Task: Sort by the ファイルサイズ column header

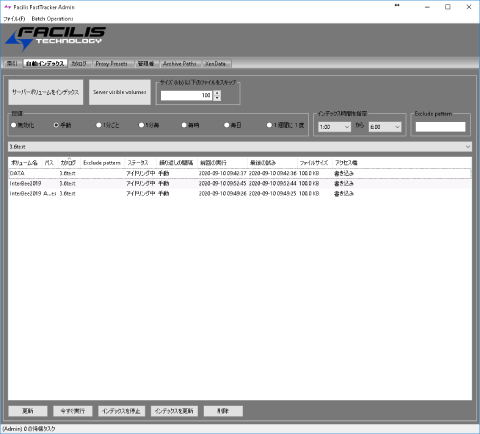Action: click(x=314, y=163)
